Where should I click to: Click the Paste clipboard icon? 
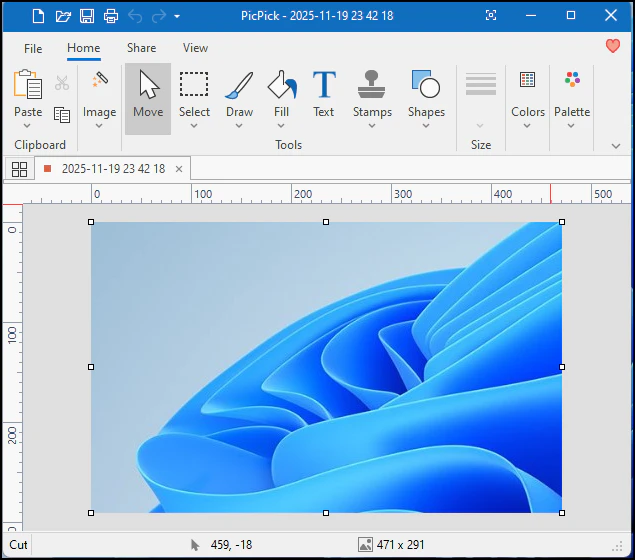tap(28, 87)
